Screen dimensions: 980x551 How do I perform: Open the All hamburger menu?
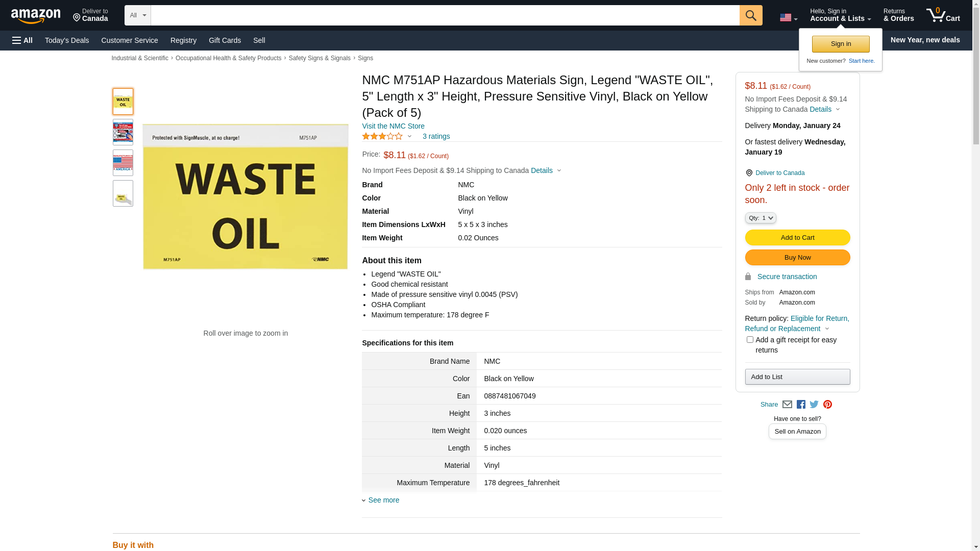tap(22, 40)
